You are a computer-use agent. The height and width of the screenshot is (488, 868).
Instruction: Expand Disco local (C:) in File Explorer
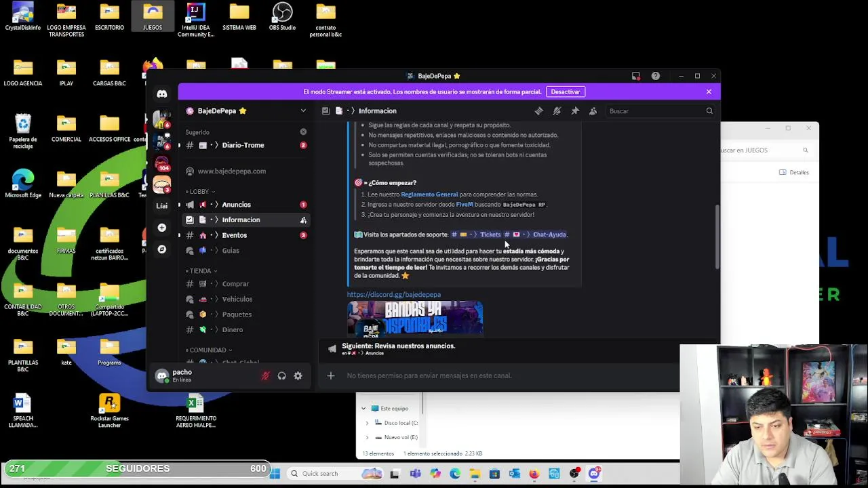pyautogui.click(x=367, y=423)
